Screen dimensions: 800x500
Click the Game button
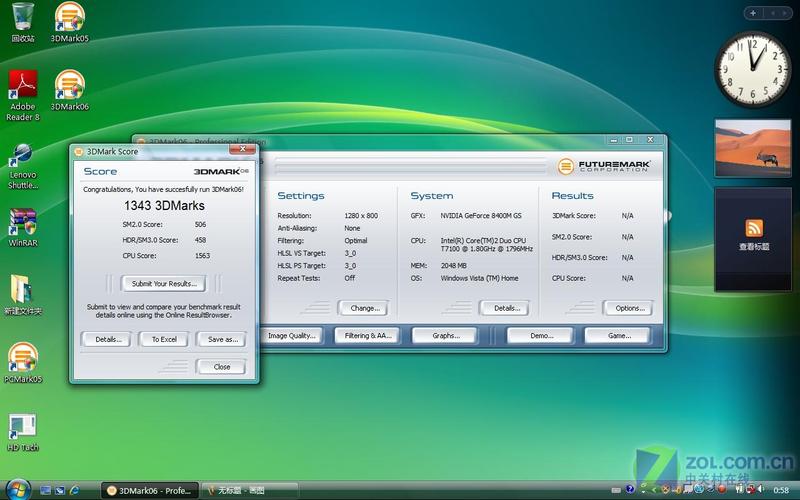pos(617,336)
